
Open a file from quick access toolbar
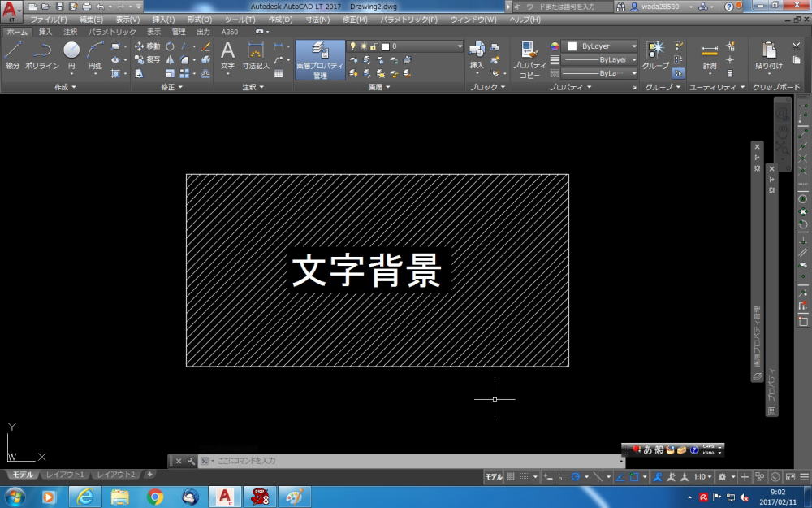click(45, 7)
